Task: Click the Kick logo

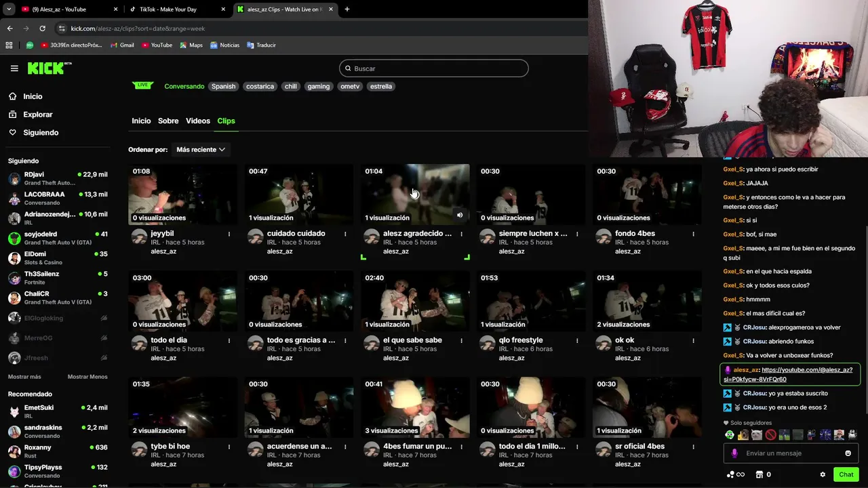Action: point(49,68)
